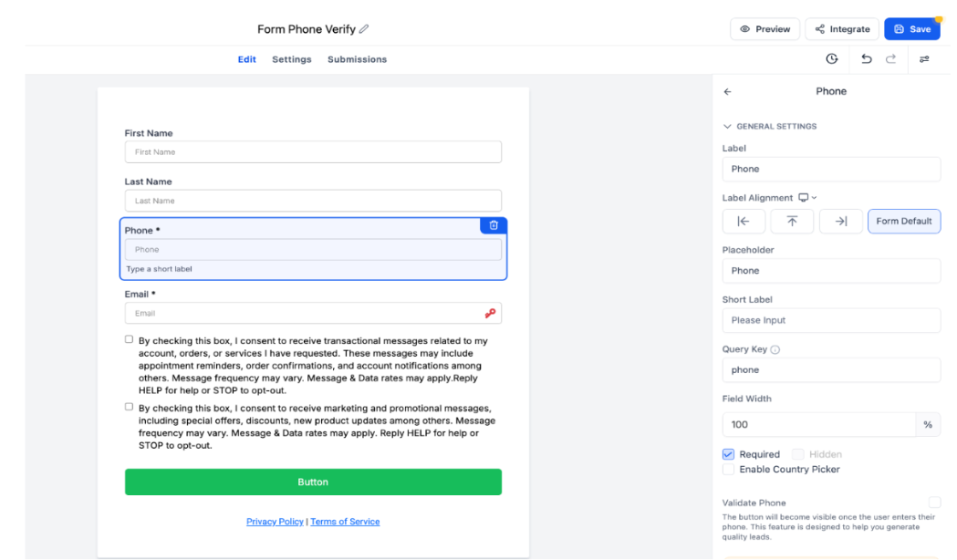The image size is (957, 560).
Task: Edit form name with pencil icon
Action: tap(364, 29)
